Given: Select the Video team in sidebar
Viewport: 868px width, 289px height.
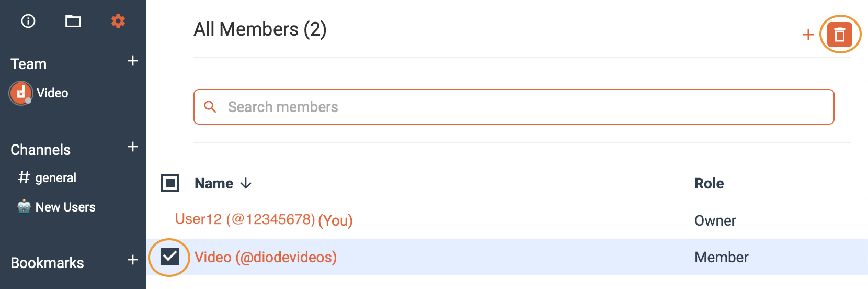Looking at the screenshot, I should coord(52,93).
